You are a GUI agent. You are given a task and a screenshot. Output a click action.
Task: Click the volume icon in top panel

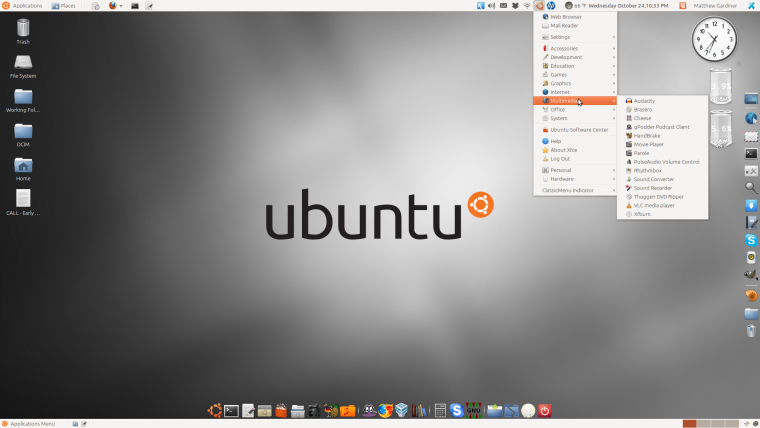pyautogui.click(x=491, y=5)
